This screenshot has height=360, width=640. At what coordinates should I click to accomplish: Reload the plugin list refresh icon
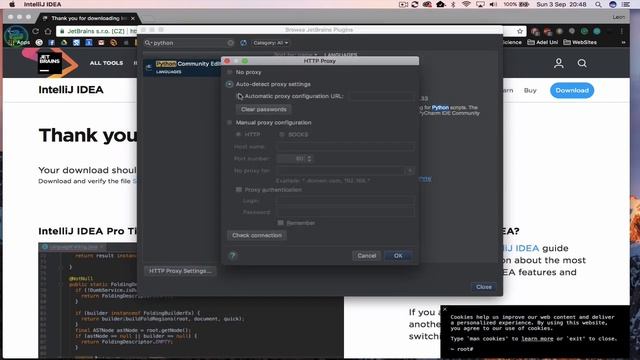coord(243,43)
